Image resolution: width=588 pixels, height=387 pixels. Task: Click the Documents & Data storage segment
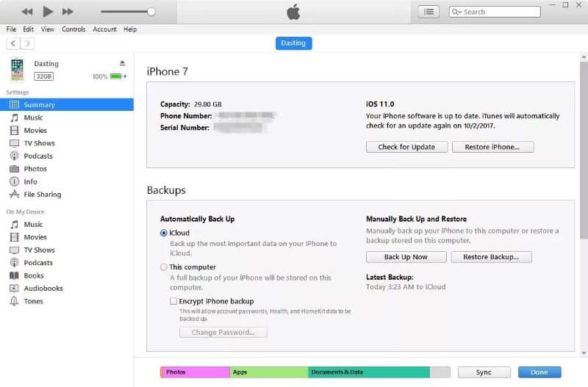tap(369, 372)
